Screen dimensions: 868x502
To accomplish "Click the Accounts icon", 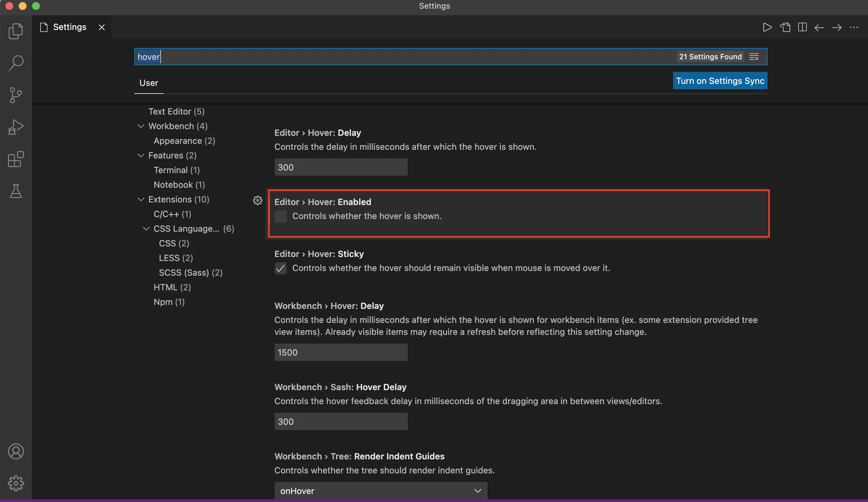I will (16, 451).
